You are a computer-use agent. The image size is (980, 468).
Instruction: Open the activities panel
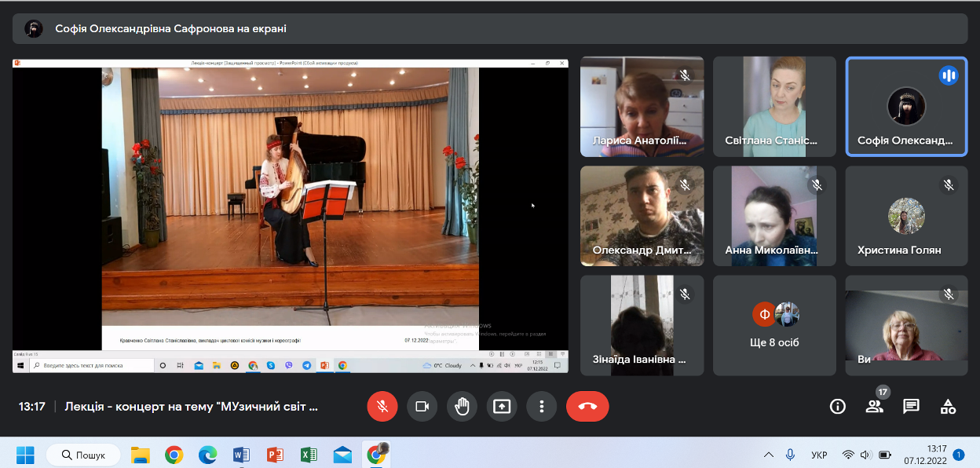948,406
